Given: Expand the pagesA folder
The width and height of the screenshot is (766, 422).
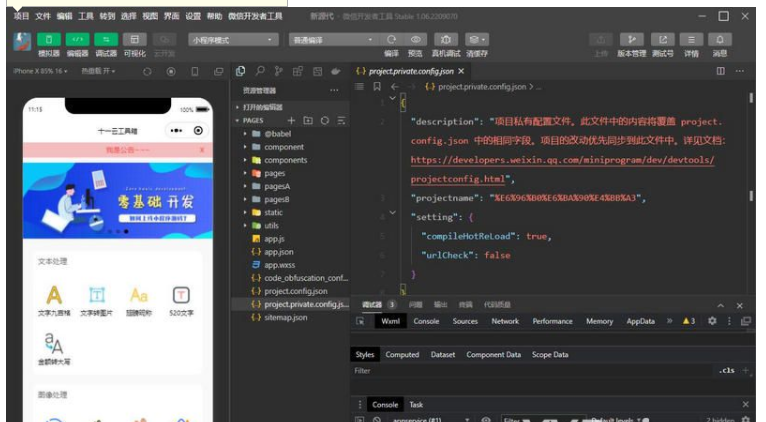Looking at the screenshot, I should point(276,186).
